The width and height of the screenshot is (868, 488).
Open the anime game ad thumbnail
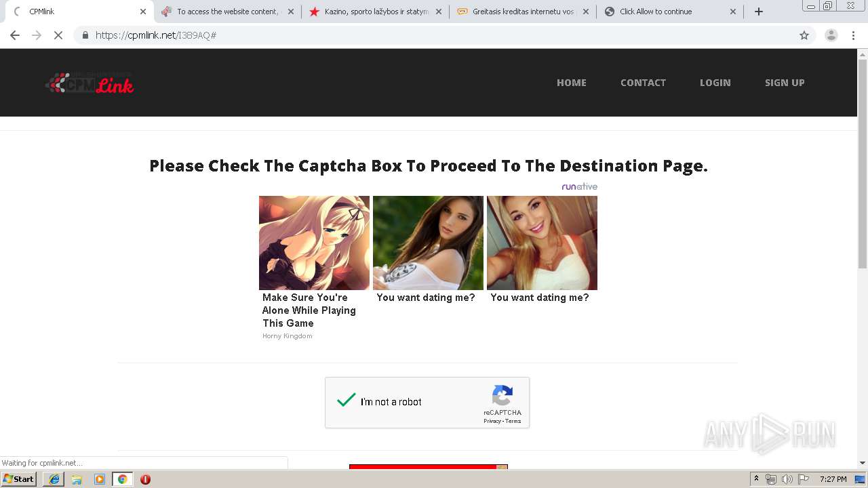[x=314, y=243]
